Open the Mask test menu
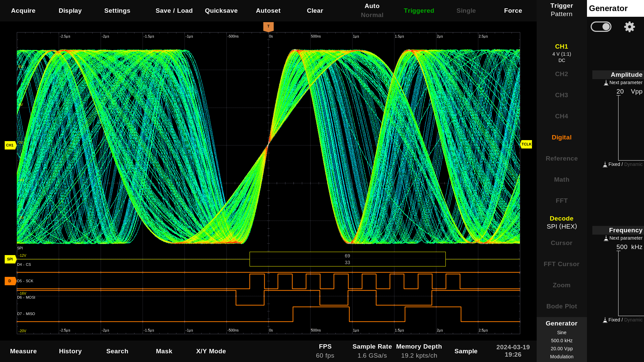 tap(164, 351)
